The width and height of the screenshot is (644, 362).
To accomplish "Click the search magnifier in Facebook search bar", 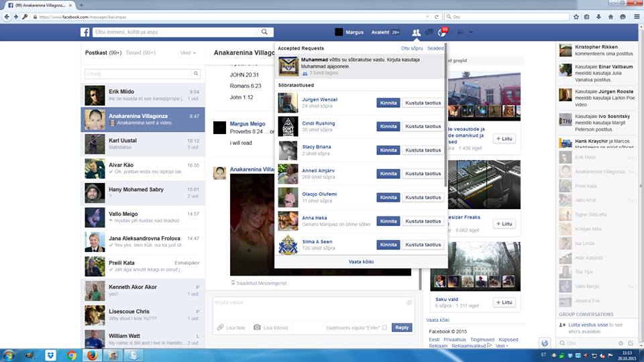I will [x=264, y=32].
